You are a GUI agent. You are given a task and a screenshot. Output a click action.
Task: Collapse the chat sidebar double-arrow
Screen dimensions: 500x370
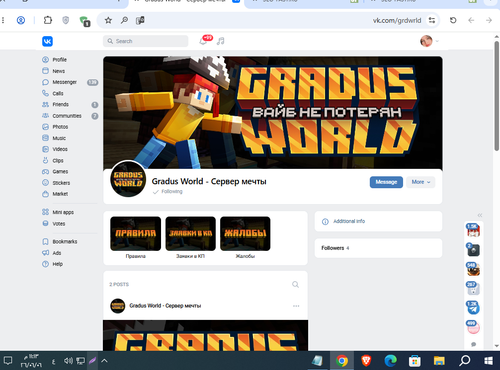point(480,215)
